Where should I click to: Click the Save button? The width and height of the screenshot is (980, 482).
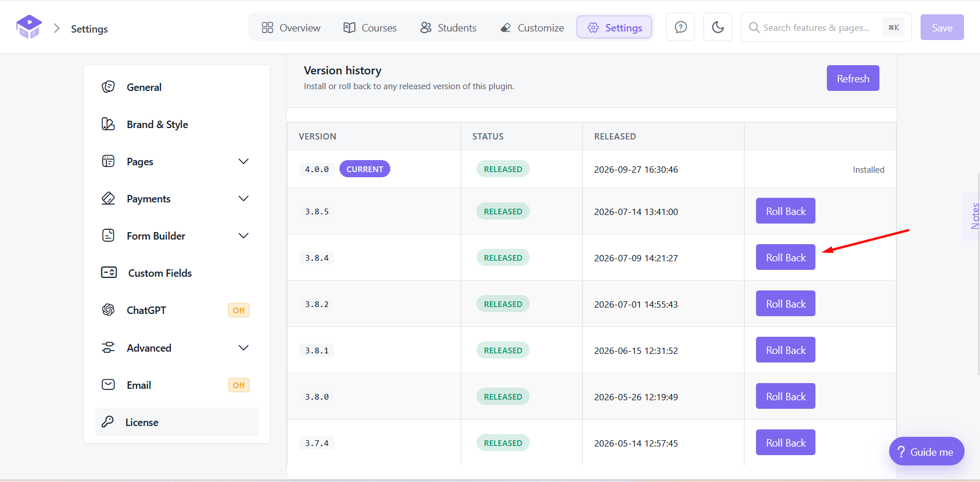click(x=942, y=27)
